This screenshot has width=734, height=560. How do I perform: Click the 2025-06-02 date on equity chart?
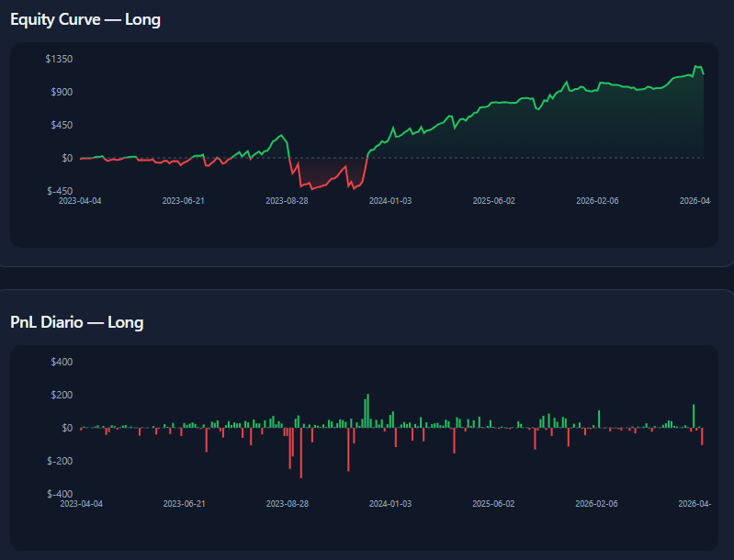click(494, 201)
